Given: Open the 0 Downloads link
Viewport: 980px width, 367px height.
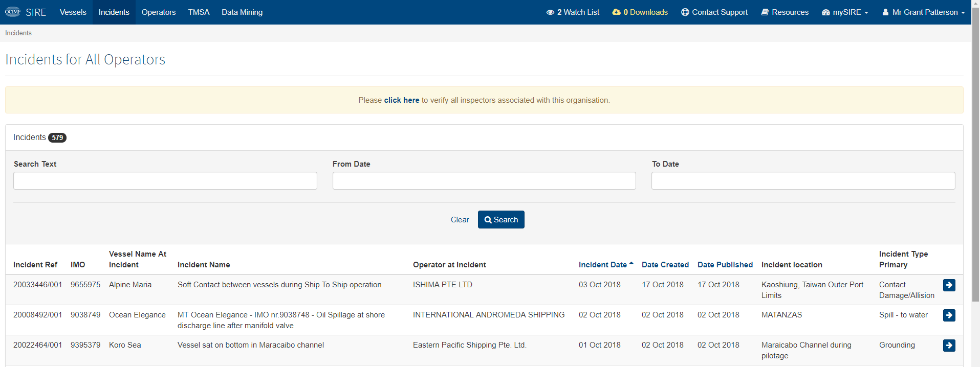Looking at the screenshot, I should coord(640,12).
